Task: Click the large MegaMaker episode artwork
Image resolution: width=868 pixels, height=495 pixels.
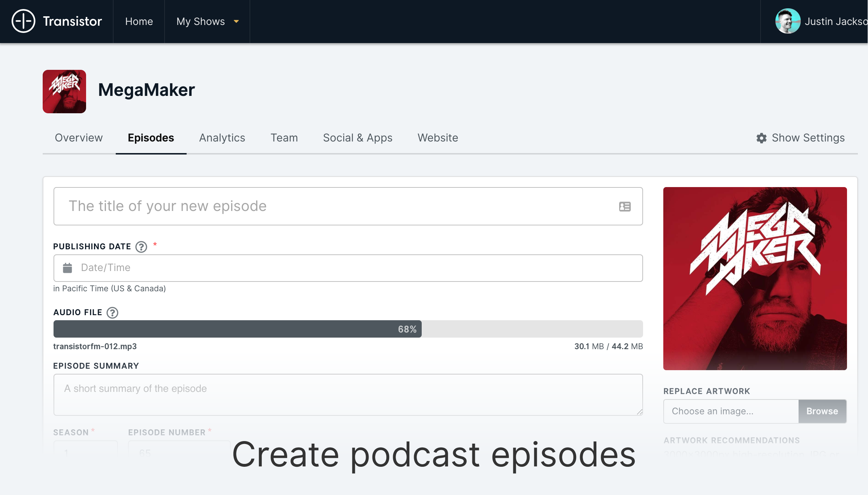Action: pyautogui.click(x=755, y=278)
